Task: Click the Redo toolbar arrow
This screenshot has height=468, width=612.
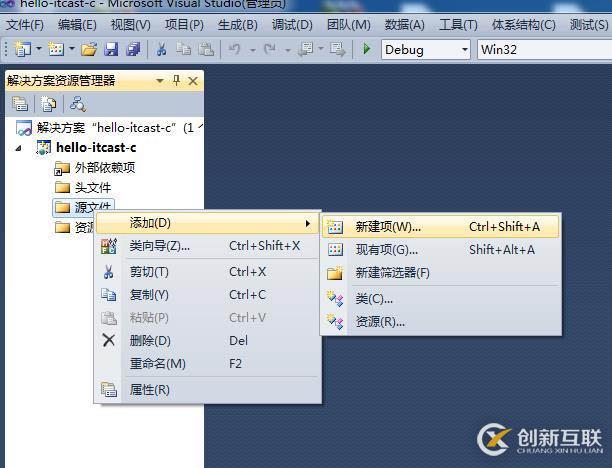Action: point(269,50)
